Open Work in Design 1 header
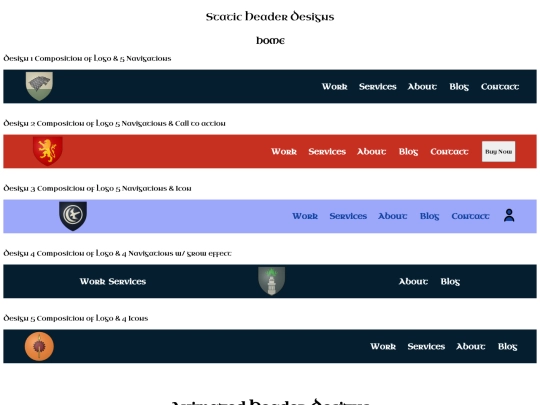Viewport: 540px width, 405px height. [x=334, y=87]
